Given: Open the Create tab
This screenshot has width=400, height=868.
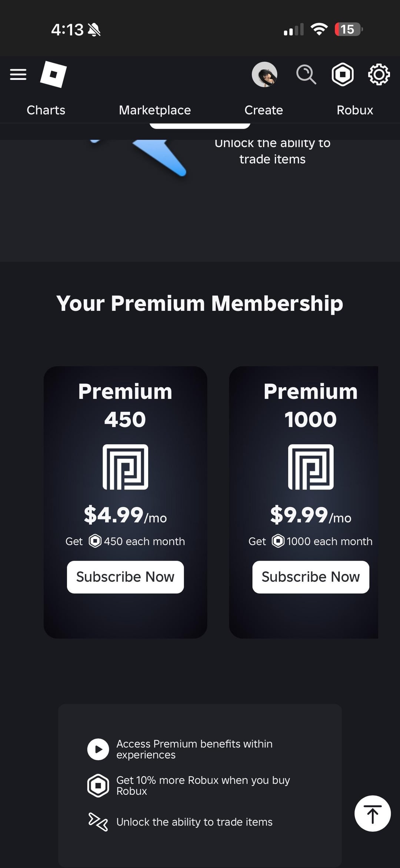Looking at the screenshot, I should 264,110.
